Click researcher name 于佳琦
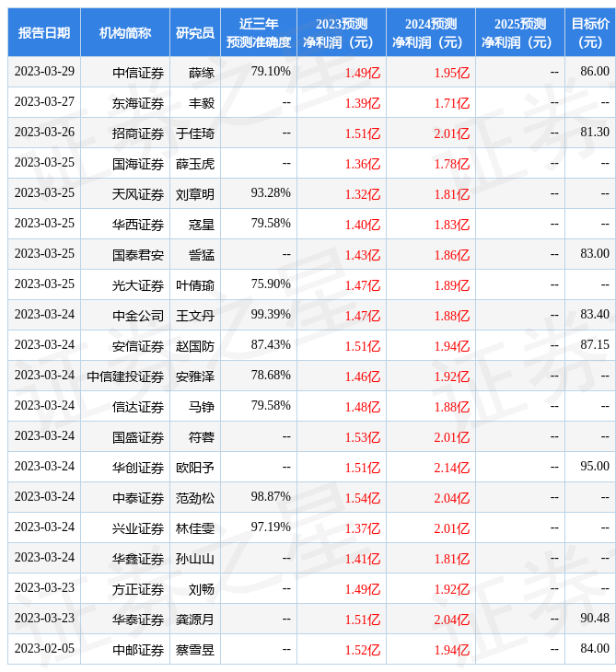This screenshot has width=616, height=672. 195,133
